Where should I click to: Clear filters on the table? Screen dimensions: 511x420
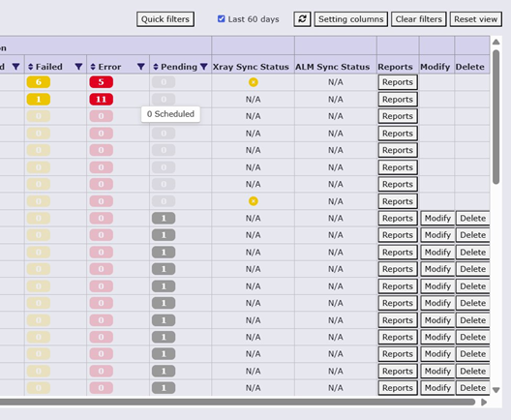point(419,19)
